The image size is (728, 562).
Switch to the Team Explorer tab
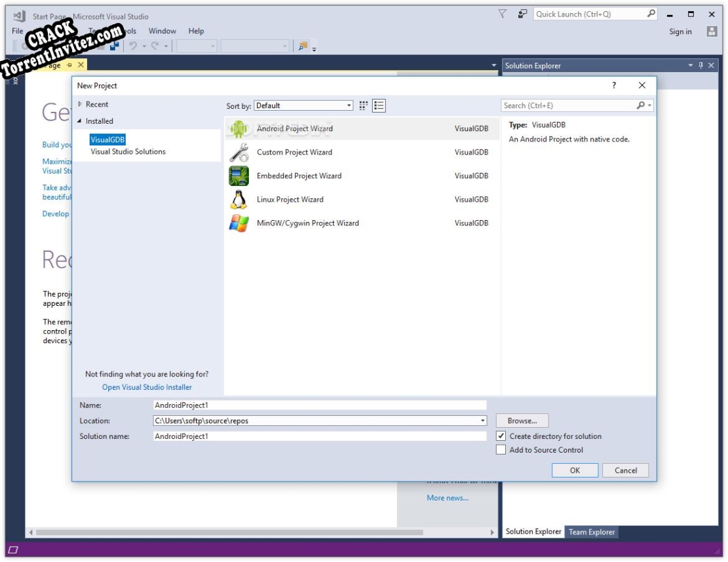pyautogui.click(x=591, y=532)
